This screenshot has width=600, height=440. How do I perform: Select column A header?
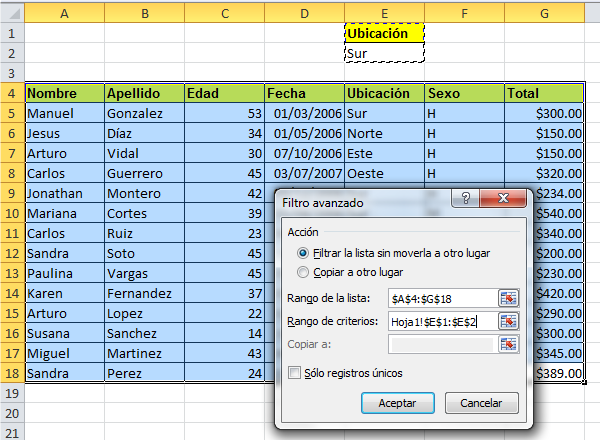click(65, 13)
